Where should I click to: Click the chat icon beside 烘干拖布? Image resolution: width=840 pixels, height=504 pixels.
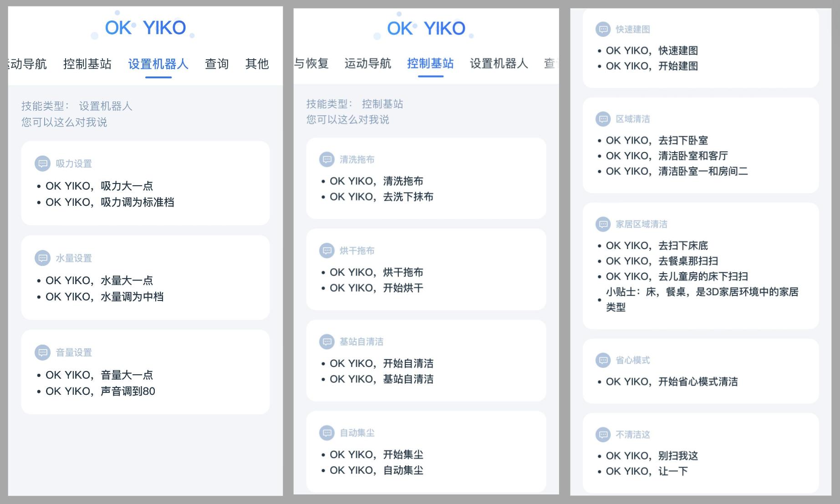[x=327, y=250]
